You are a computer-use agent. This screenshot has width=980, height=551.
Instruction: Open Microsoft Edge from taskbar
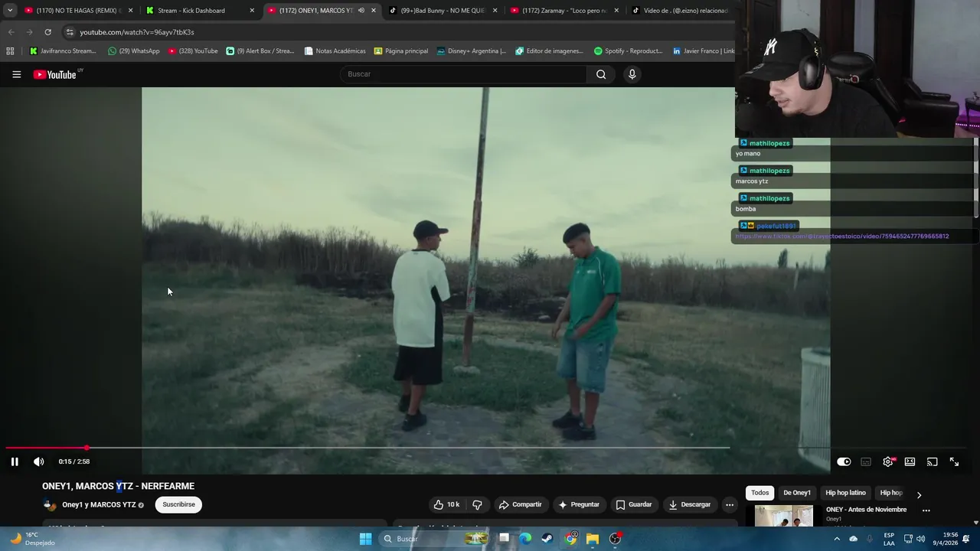[x=525, y=539]
